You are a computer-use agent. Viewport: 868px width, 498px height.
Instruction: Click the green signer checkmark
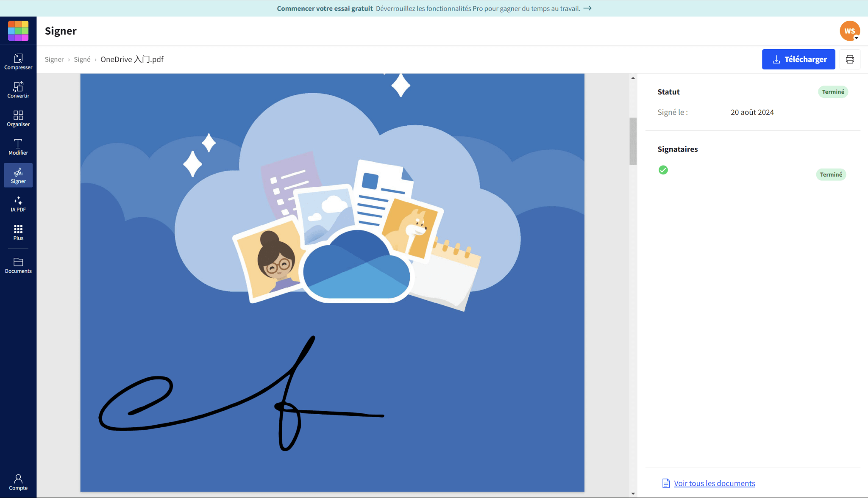coord(663,170)
